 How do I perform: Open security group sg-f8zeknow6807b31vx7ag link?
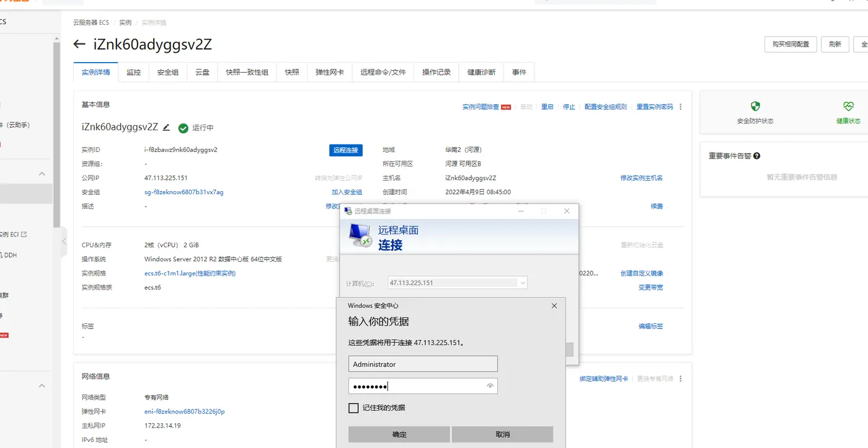(x=184, y=192)
